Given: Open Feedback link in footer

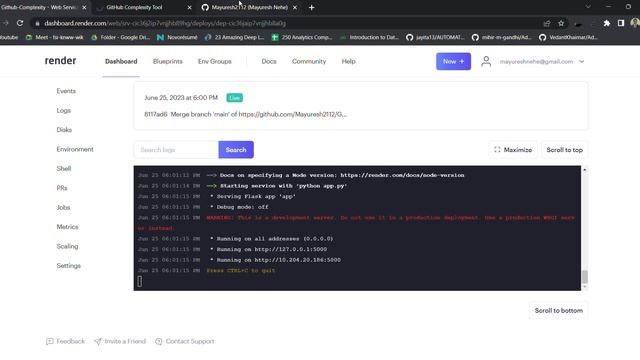Looking at the screenshot, I should pyautogui.click(x=65, y=341).
